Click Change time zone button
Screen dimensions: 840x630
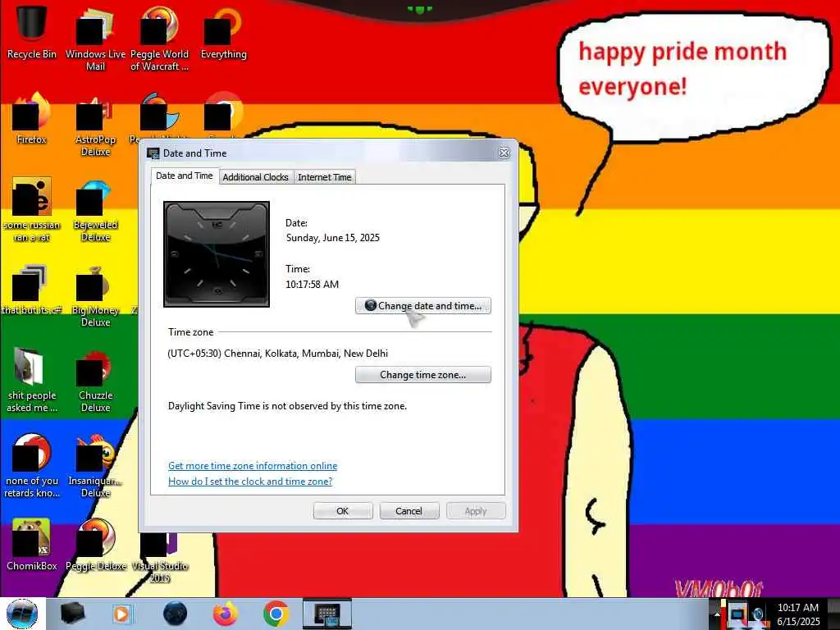[422, 375]
